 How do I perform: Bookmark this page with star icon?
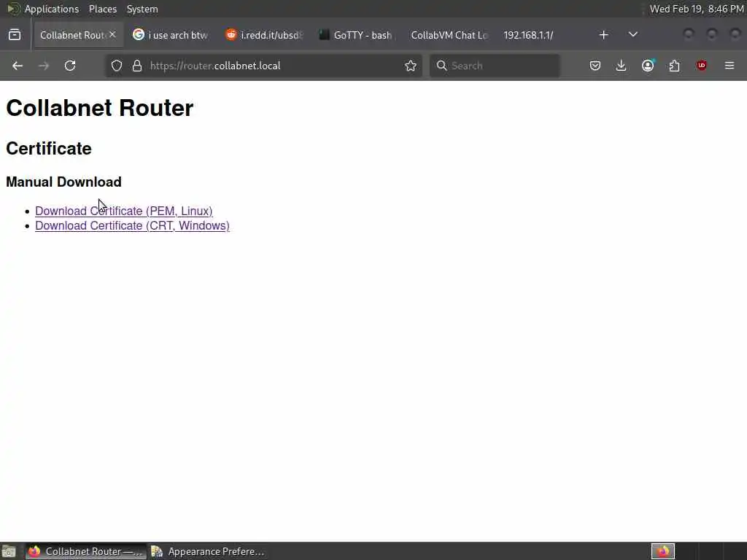(x=411, y=66)
